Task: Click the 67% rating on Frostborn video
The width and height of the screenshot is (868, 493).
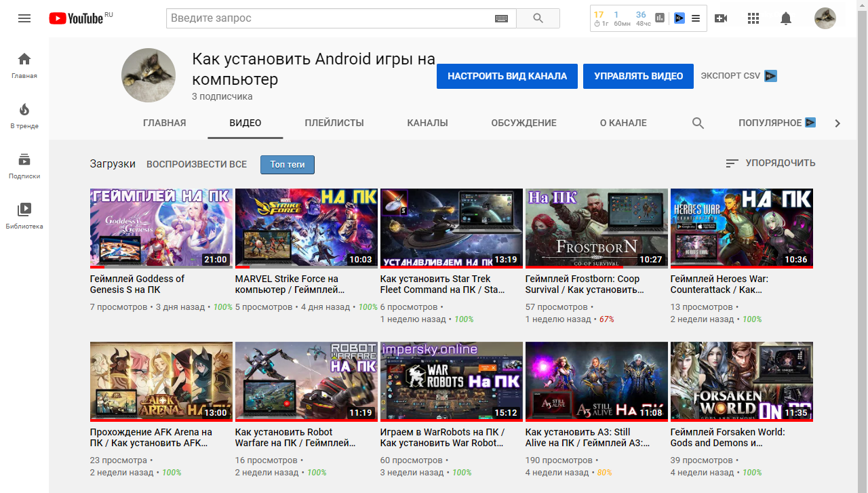Action: pyautogui.click(x=606, y=319)
